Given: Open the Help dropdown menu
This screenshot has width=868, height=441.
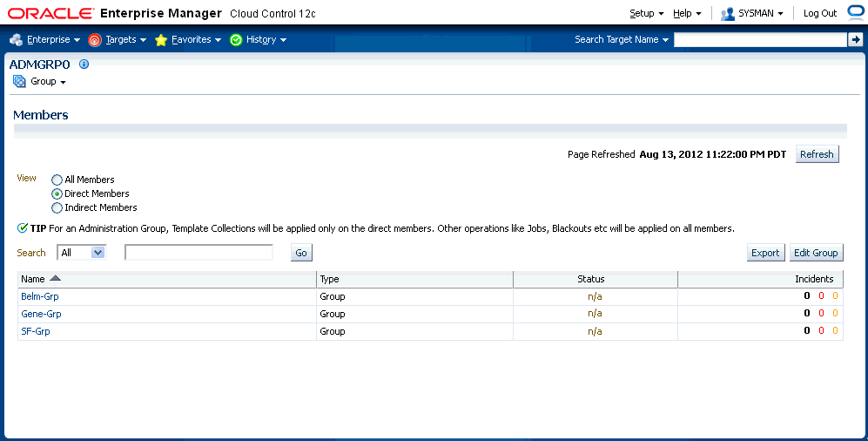Looking at the screenshot, I should pyautogui.click(x=687, y=13).
